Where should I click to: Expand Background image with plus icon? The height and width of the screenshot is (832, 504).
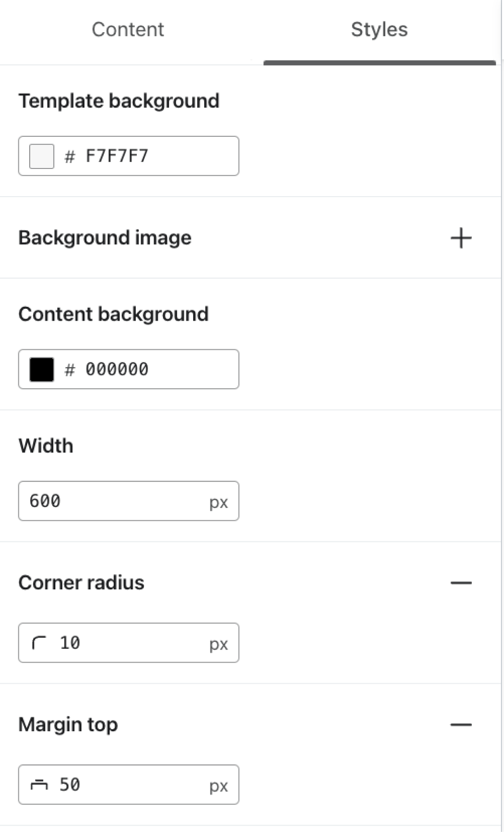click(x=461, y=238)
